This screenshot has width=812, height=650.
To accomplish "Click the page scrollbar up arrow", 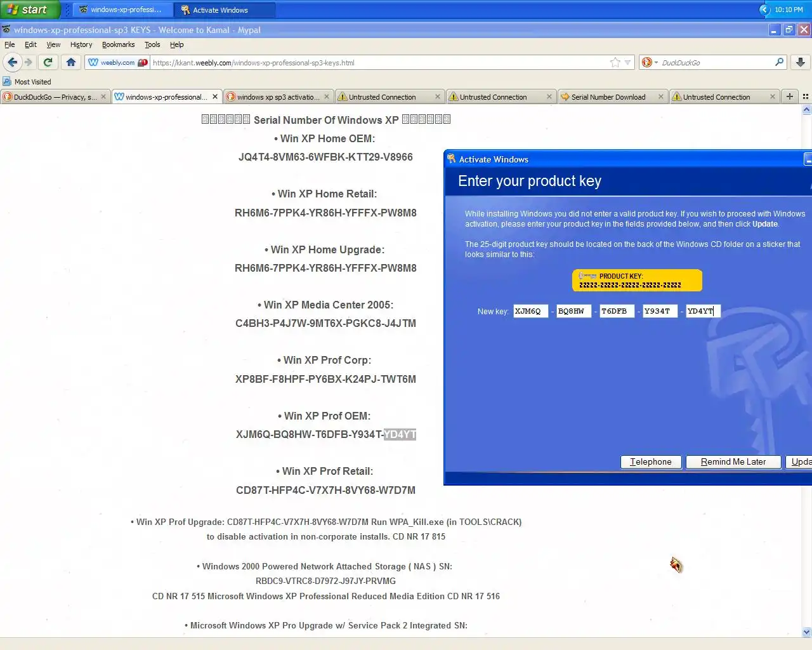I will point(806,110).
